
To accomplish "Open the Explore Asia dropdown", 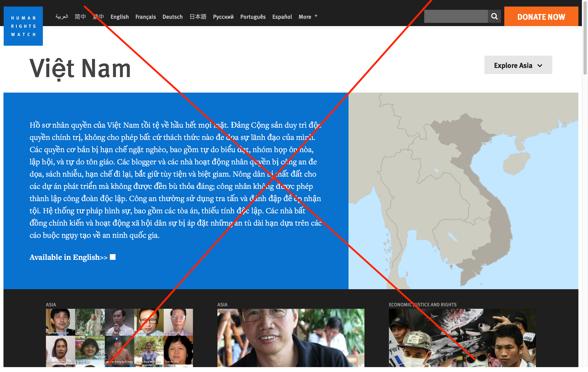I will (518, 65).
